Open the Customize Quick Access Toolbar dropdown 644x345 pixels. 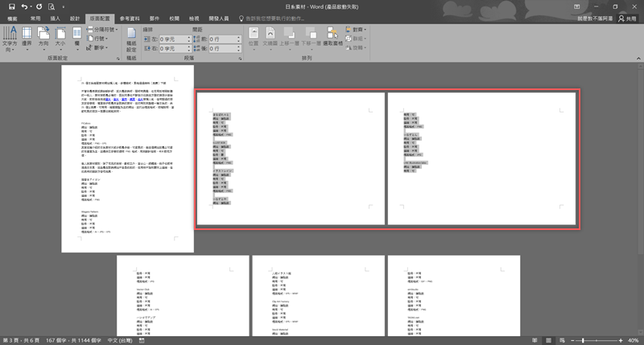pos(64,6)
